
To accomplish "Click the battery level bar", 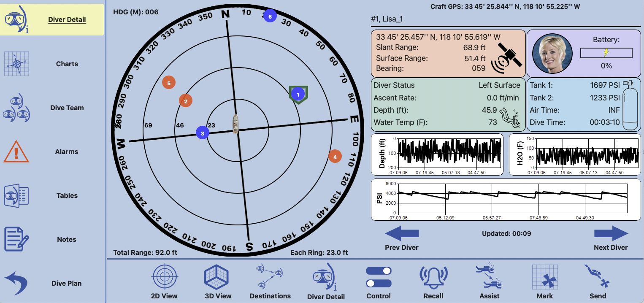I will (x=606, y=53).
